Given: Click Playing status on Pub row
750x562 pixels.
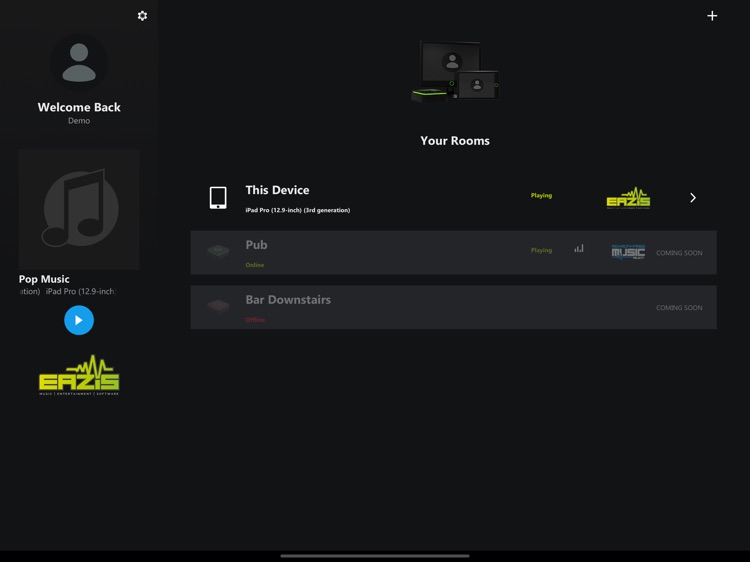Looking at the screenshot, I should (x=541, y=250).
